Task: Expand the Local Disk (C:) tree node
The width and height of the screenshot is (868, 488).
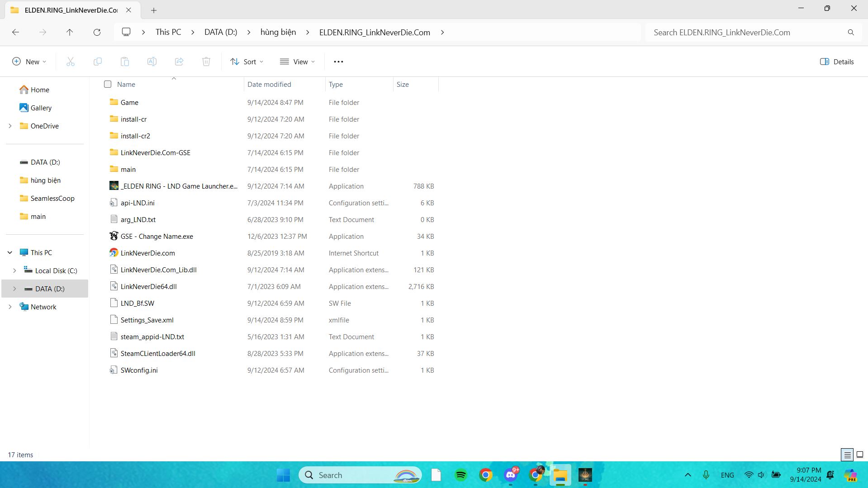Action: [14, 270]
